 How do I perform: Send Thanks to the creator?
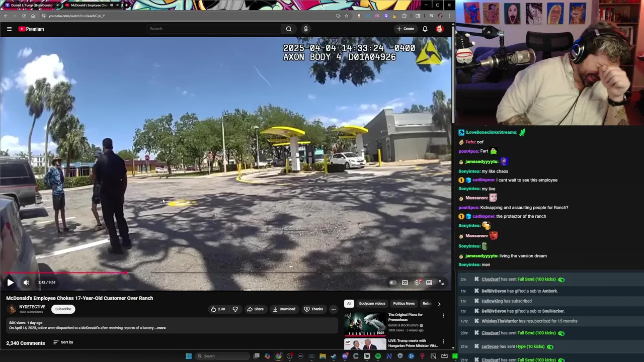(x=313, y=309)
